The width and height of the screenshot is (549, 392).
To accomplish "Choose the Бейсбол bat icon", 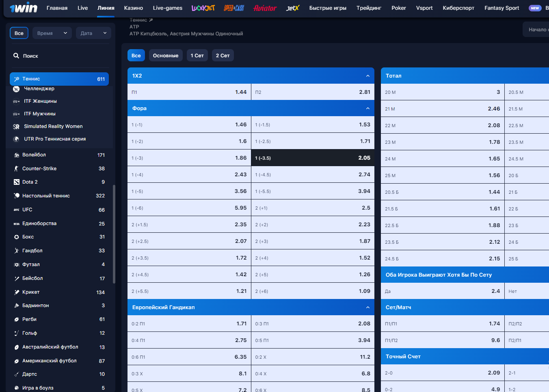I will [17, 278].
